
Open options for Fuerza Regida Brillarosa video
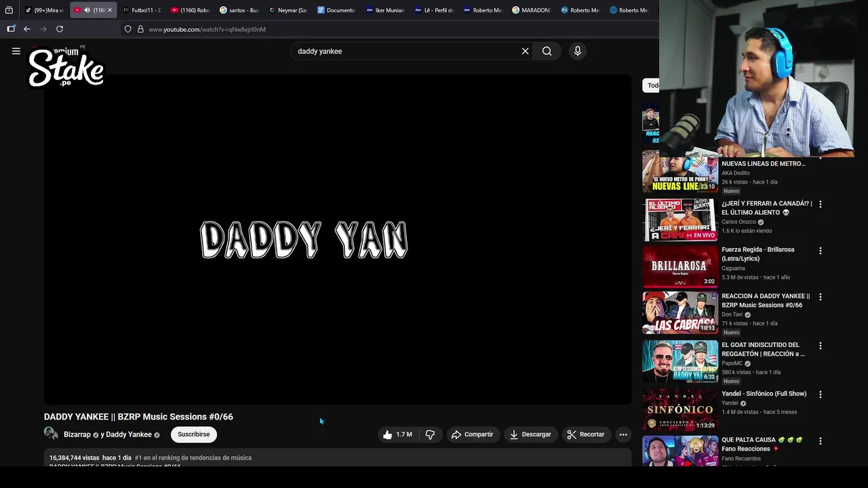pyautogui.click(x=820, y=251)
